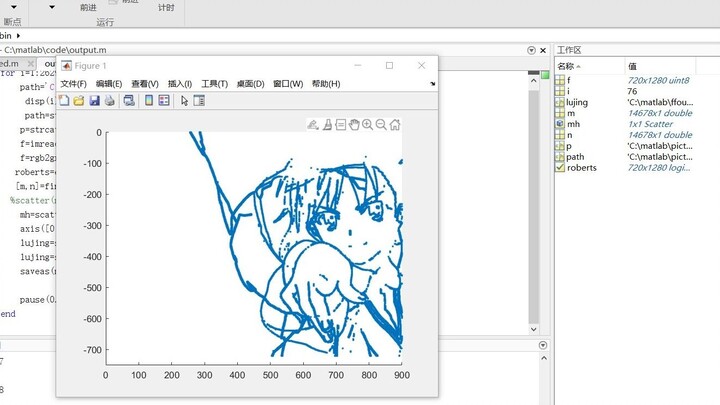Screen dimensions: 720x405
Task: Open the editor panel actions dropdown
Action: coord(531,50)
